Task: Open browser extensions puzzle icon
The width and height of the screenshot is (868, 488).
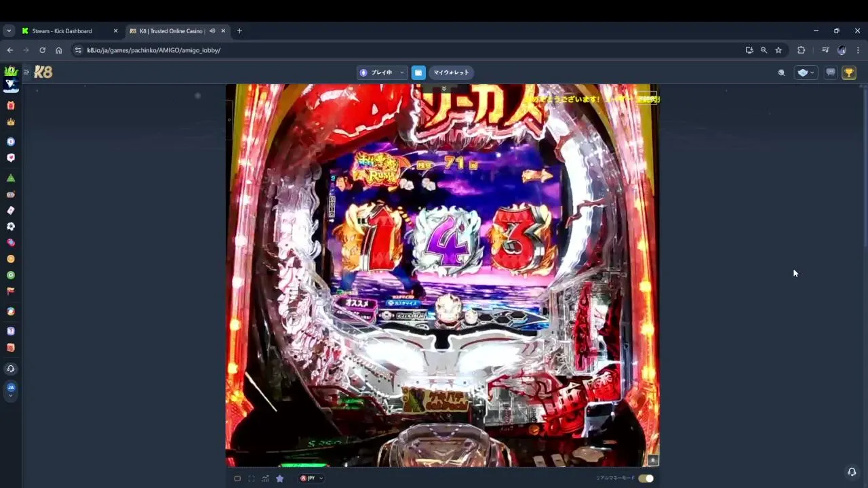Action: (801, 50)
